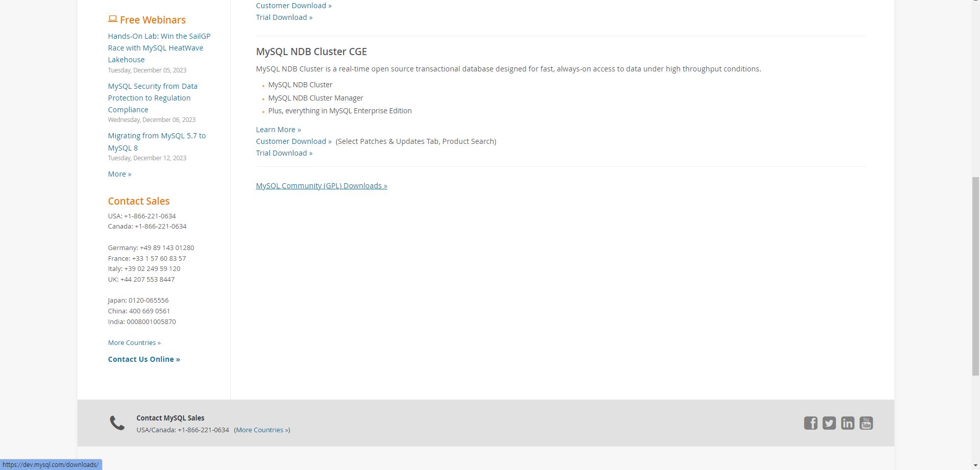Select the Japan: 0120-065556 number
Image resolution: width=980 pixels, height=470 pixels.
pos(138,301)
